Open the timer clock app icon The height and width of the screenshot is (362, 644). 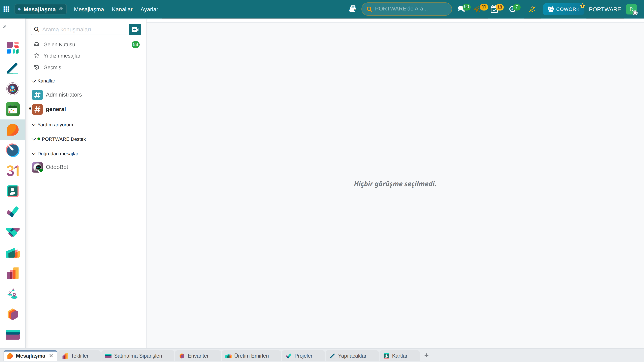point(12,150)
